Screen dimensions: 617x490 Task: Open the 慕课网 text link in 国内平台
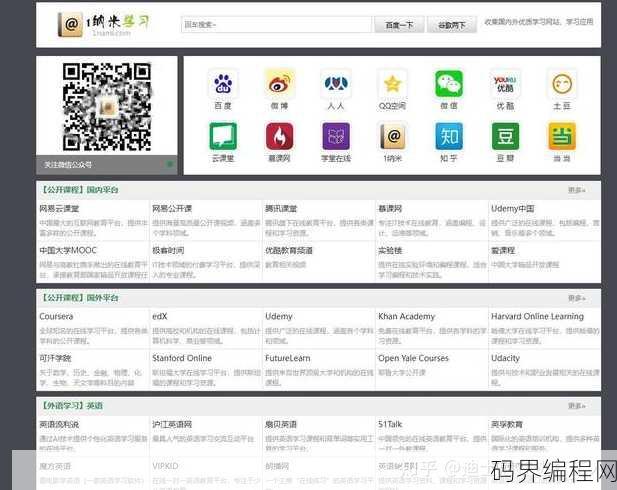(x=390, y=209)
